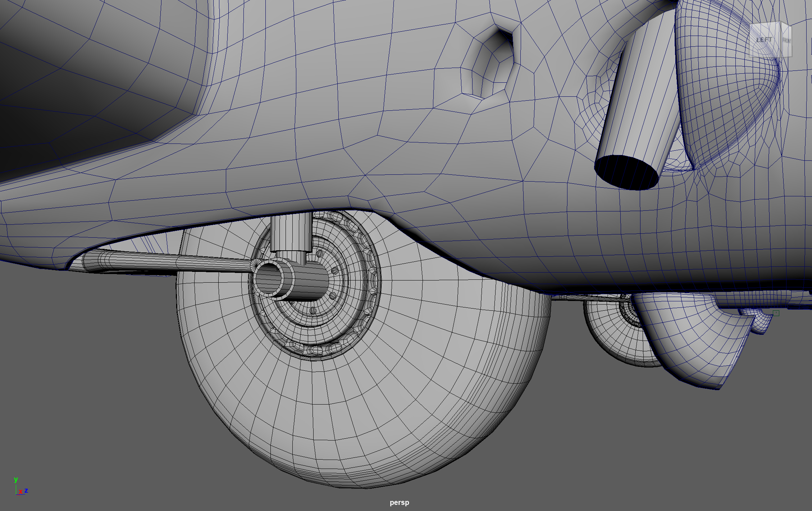
Task: Click the hollow open end of the axle tube
Action: point(268,279)
